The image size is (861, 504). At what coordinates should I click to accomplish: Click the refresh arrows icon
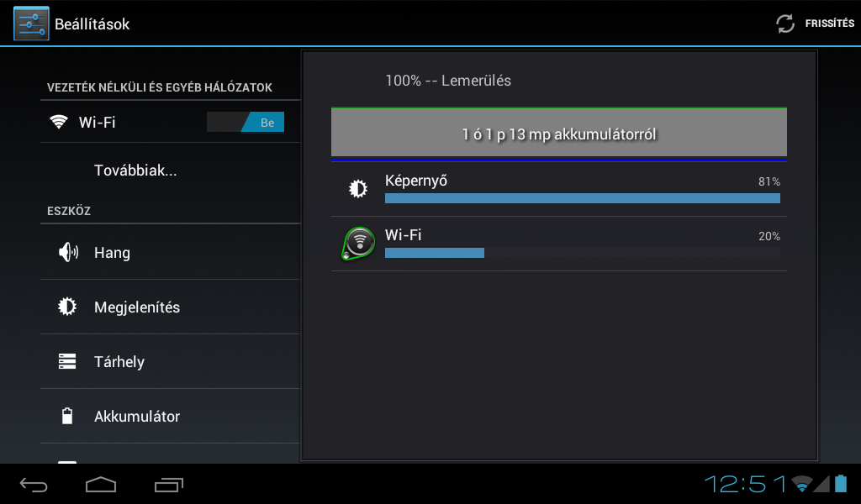785,24
